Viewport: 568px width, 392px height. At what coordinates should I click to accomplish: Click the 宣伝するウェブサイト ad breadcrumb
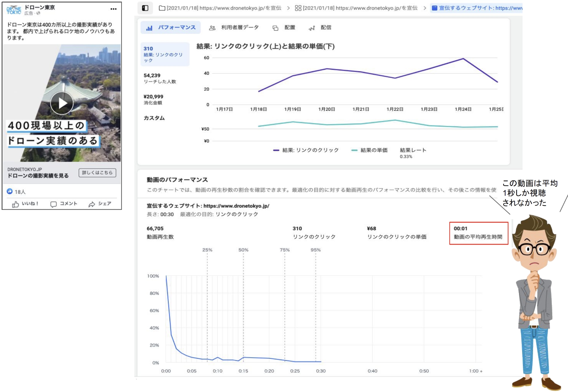pyautogui.click(x=477, y=8)
